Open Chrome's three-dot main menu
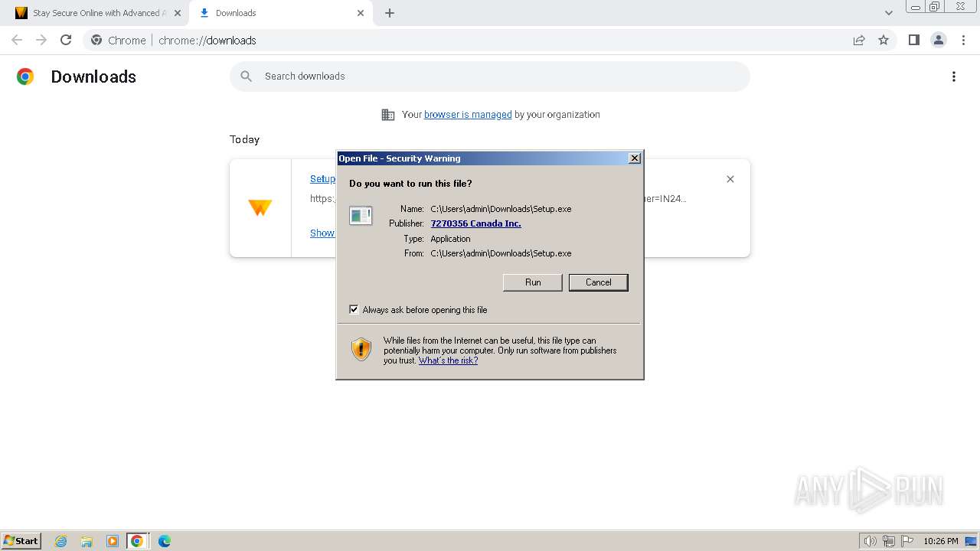This screenshot has width=980, height=551. pos(963,40)
